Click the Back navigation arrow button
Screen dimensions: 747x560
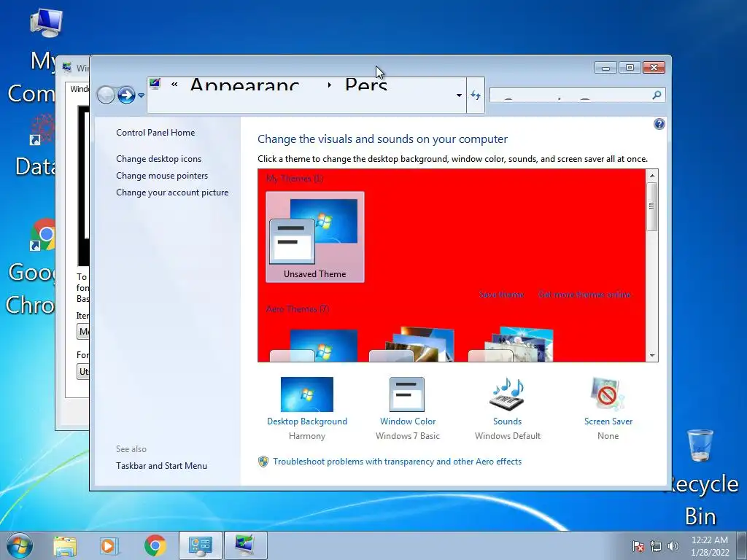(106, 96)
